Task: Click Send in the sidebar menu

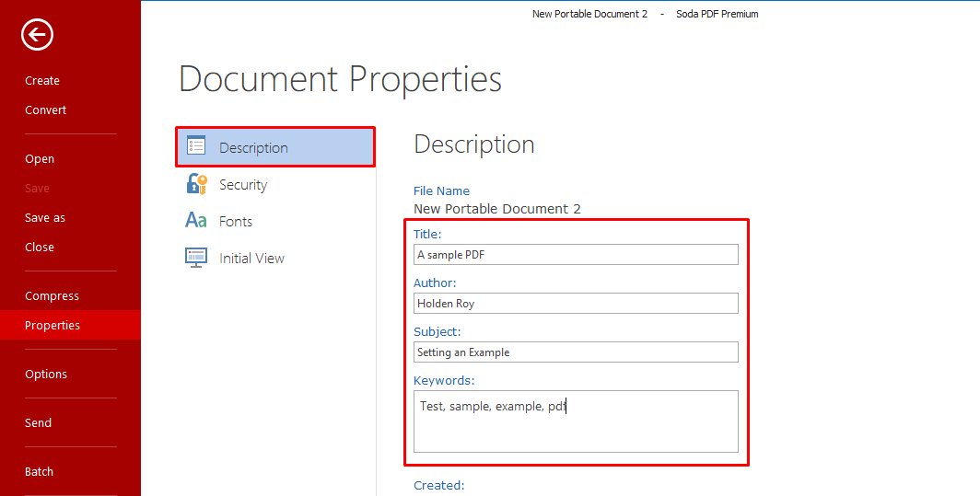Action: pyautogui.click(x=39, y=423)
